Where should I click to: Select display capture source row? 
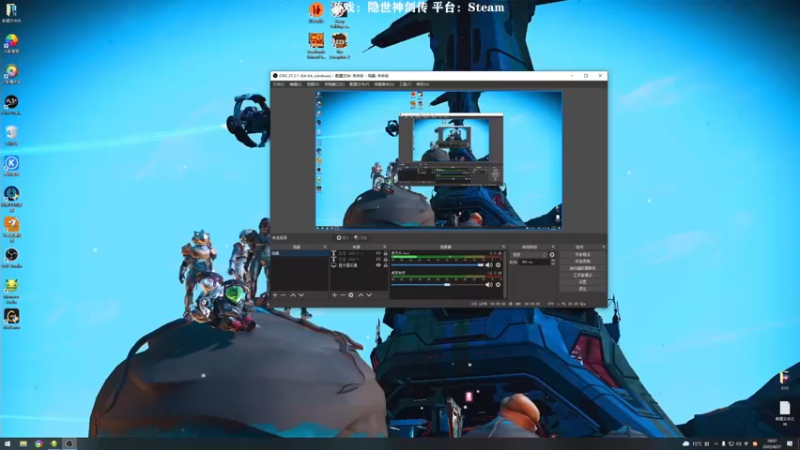[x=359, y=265]
